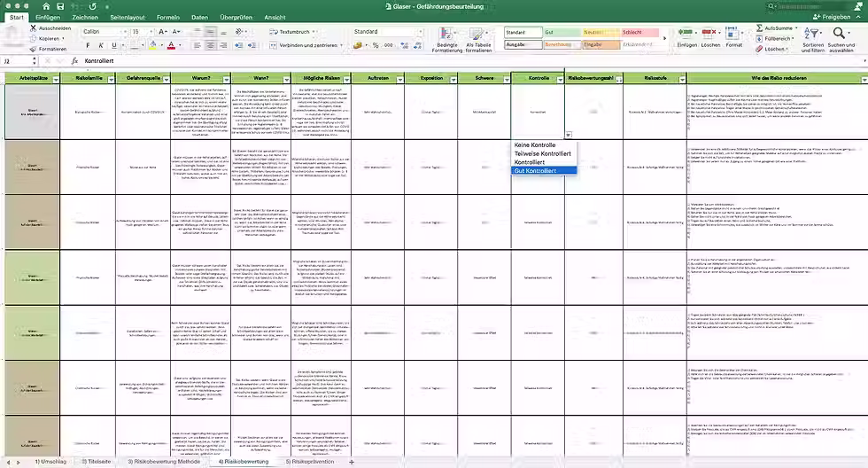The image size is (868, 468).
Task: Click the Home icon in title bar
Action: pyautogui.click(x=46, y=6)
